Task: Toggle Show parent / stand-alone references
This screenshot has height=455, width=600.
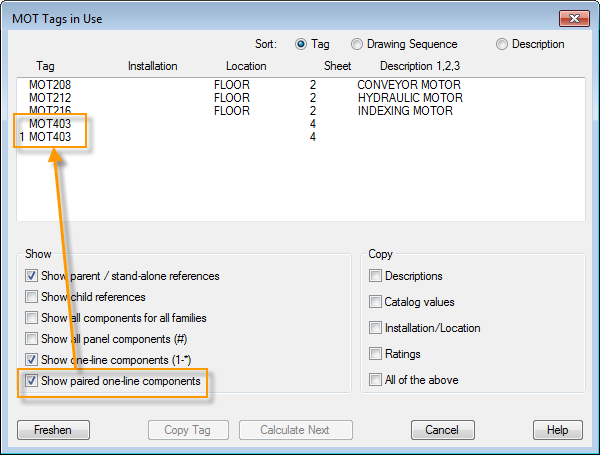Action: tap(33, 276)
